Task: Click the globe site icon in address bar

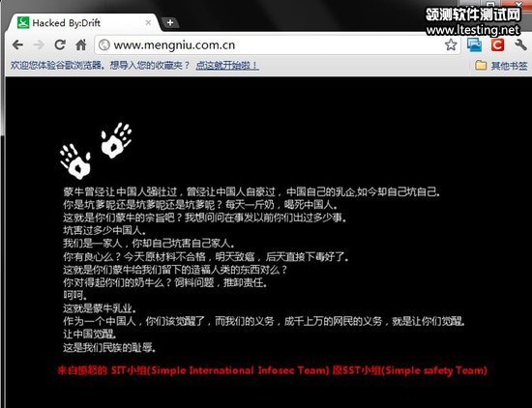Action: coord(104,44)
